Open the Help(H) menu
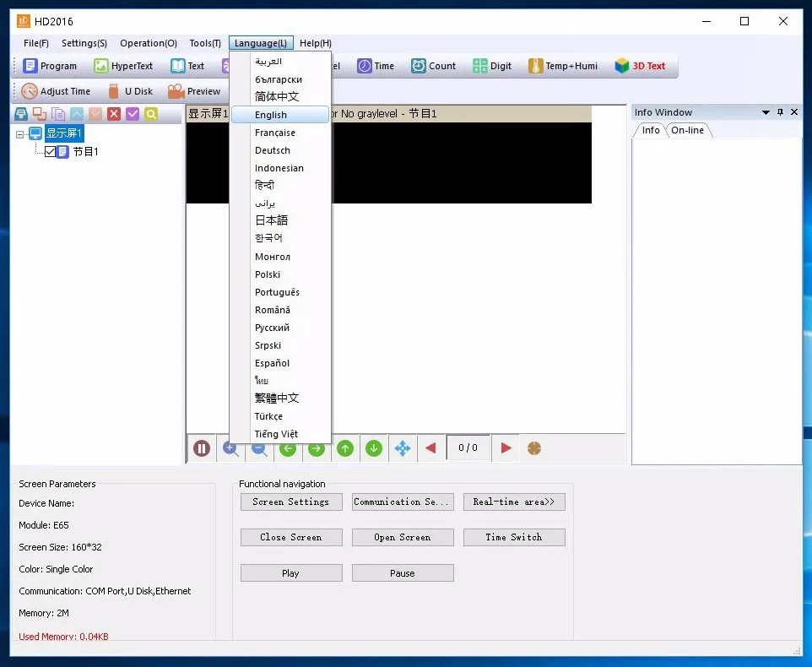 [316, 43]
